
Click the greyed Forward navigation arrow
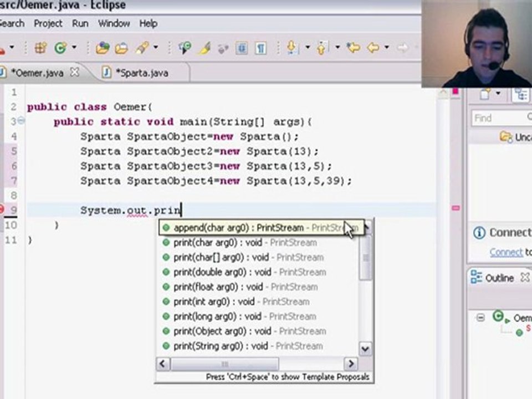coord(402,48)
